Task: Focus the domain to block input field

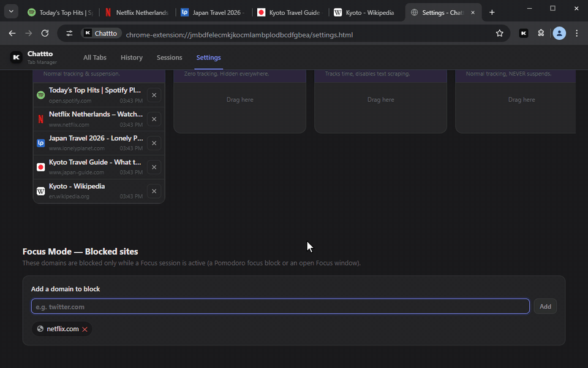Action: 281,307
